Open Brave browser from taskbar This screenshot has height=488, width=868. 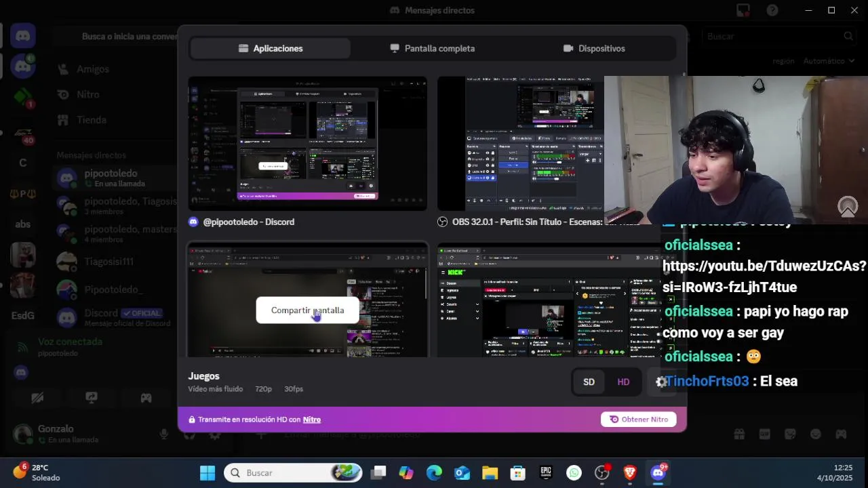click(630, 472)
